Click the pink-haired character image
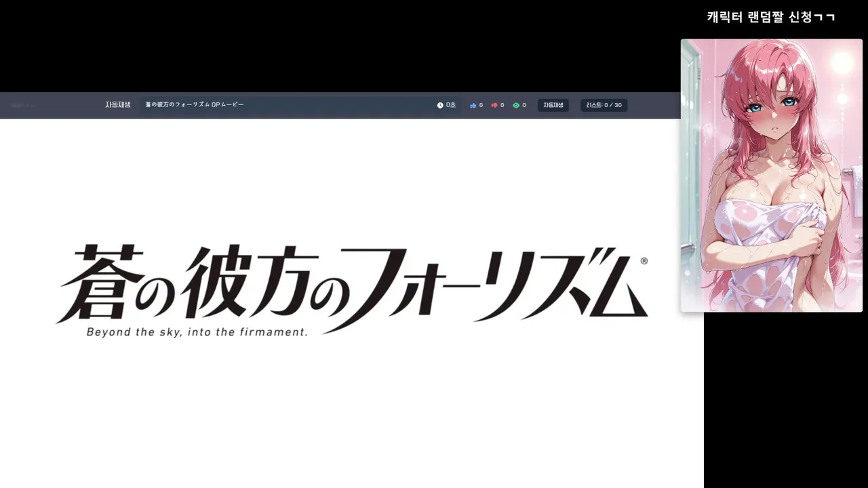 [x=772, y=176]
